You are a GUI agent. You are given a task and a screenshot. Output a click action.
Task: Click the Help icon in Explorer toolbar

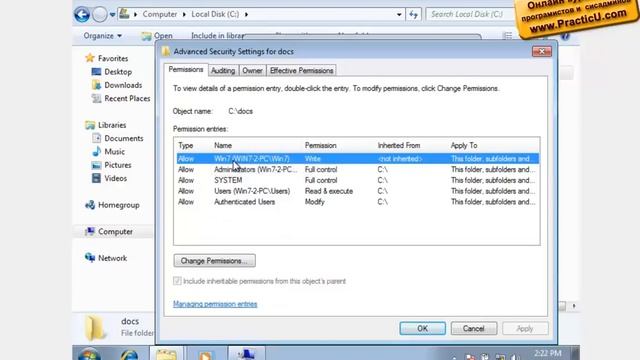[565, 36]
